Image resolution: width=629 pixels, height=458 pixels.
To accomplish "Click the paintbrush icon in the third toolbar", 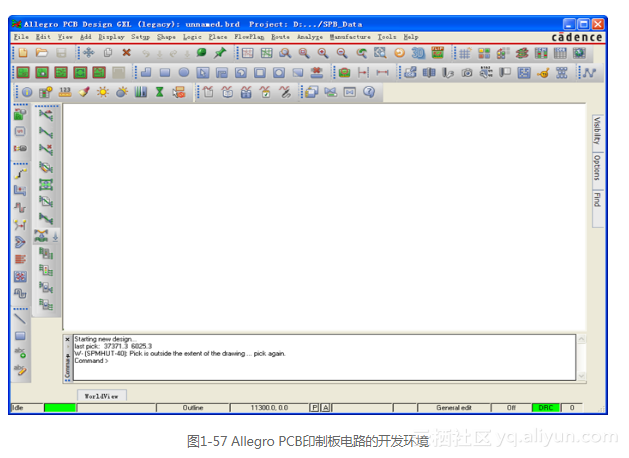I will click(84, 92).
